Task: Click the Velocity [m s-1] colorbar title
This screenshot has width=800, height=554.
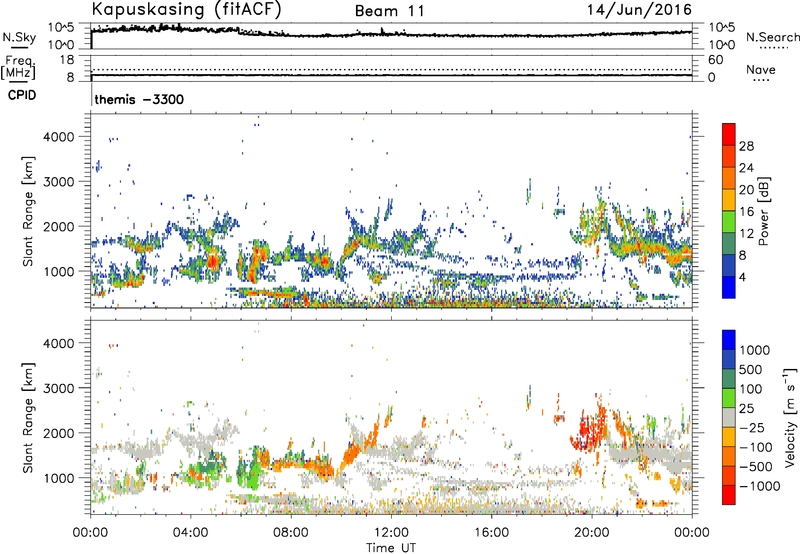Action: 790,417
